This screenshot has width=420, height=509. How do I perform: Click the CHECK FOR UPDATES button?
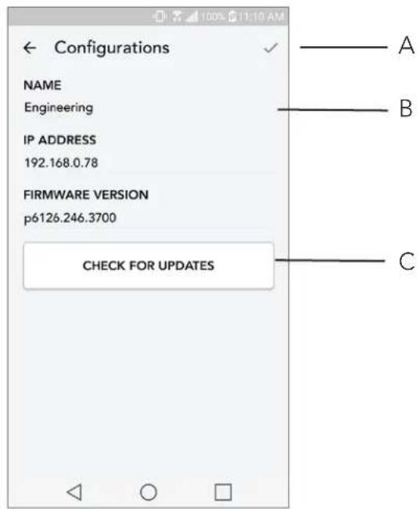point(149,266)
